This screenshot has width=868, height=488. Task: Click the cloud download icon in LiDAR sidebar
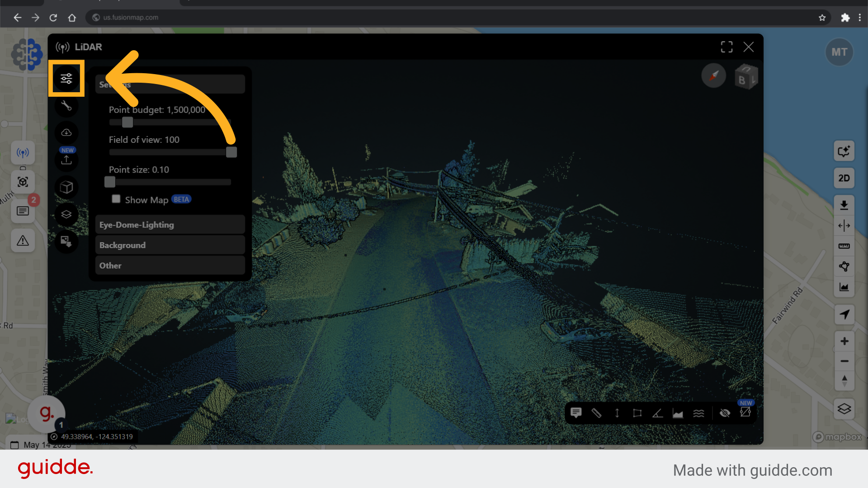pos(66,133)
